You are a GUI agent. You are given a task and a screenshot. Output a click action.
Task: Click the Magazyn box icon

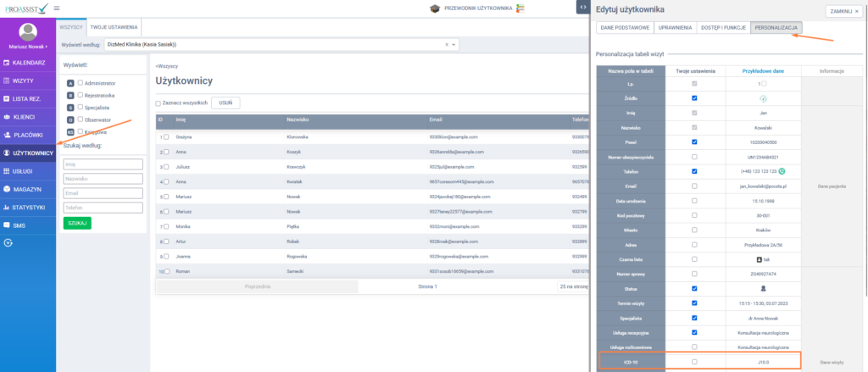coord(8,189)
